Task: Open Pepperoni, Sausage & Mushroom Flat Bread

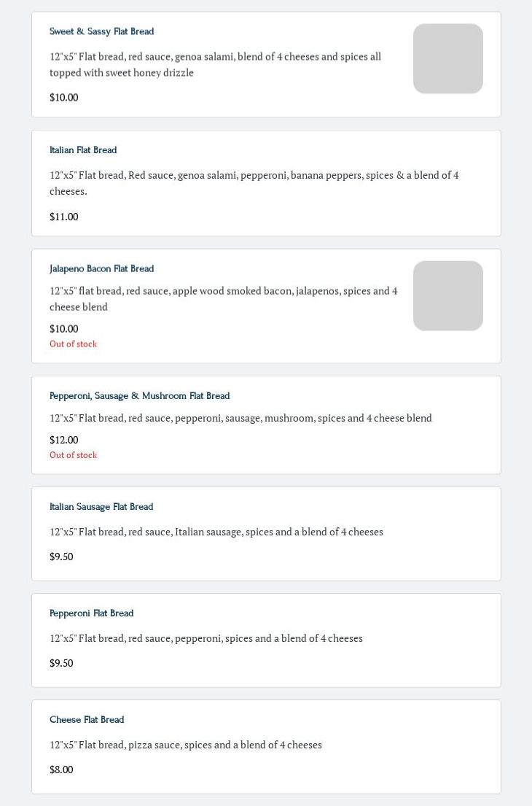Action: 139,396
